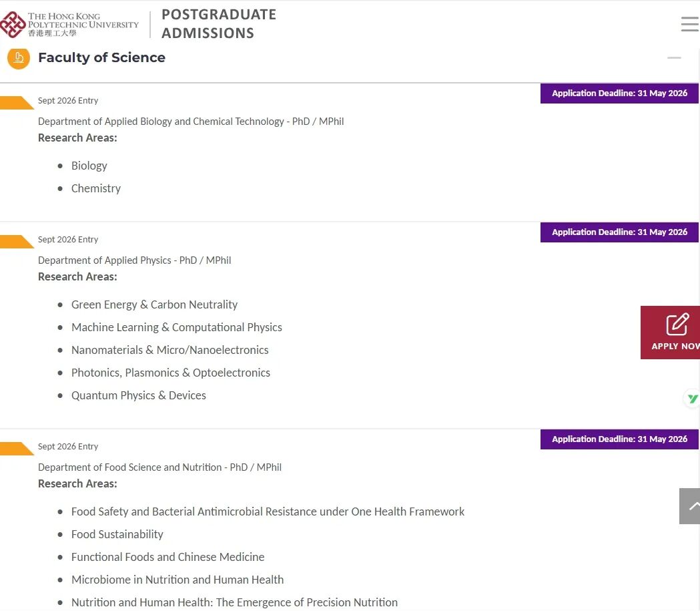
Task: Click Food Science application deadline badge
Action: 619,439
